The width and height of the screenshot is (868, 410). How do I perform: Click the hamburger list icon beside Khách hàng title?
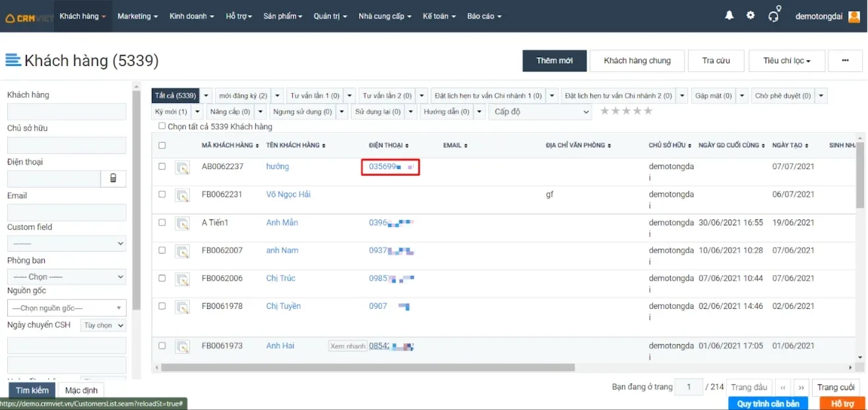point(13,60)
